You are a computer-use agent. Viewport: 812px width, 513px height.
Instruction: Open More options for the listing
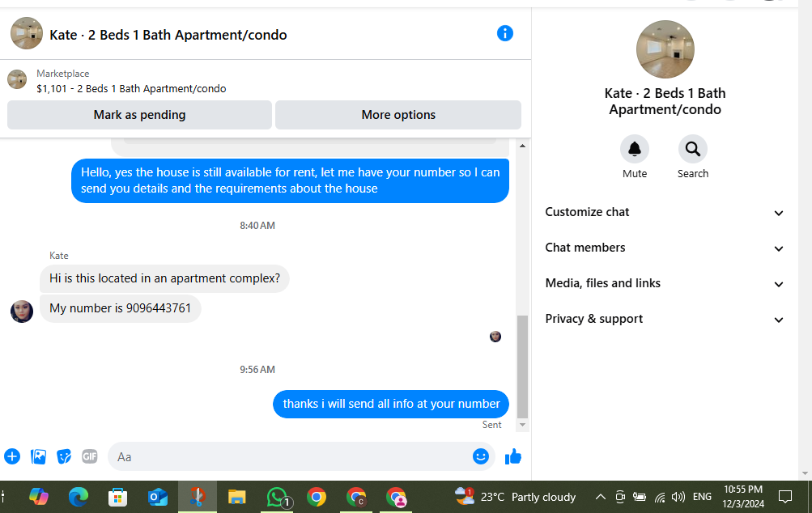398,115
